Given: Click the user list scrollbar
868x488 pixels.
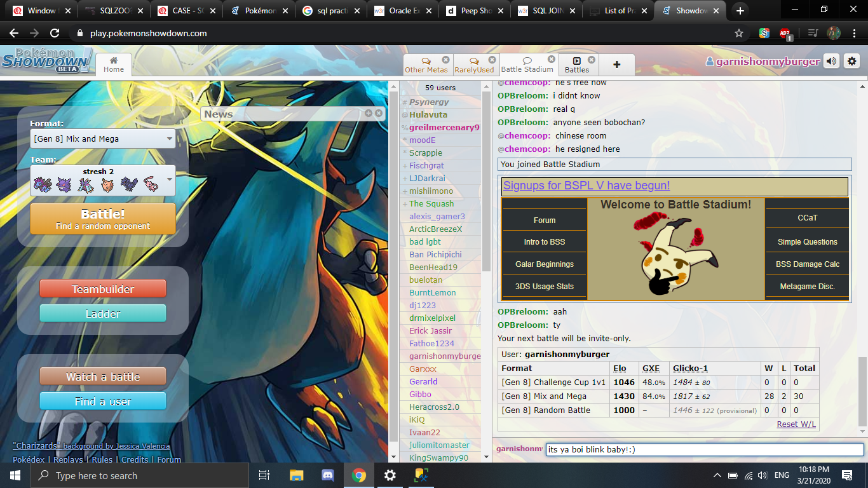Looking at the screenshot, I should pos(486,181).
